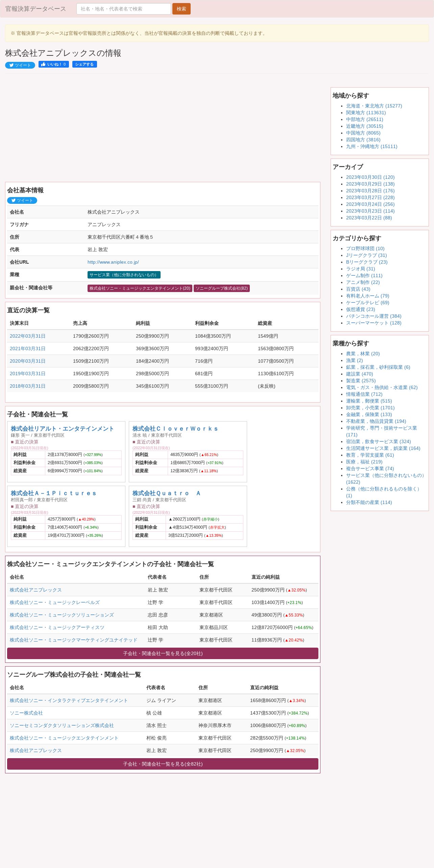Open プロ野球球団 category
Screen dimensions: 434x868
365,248
